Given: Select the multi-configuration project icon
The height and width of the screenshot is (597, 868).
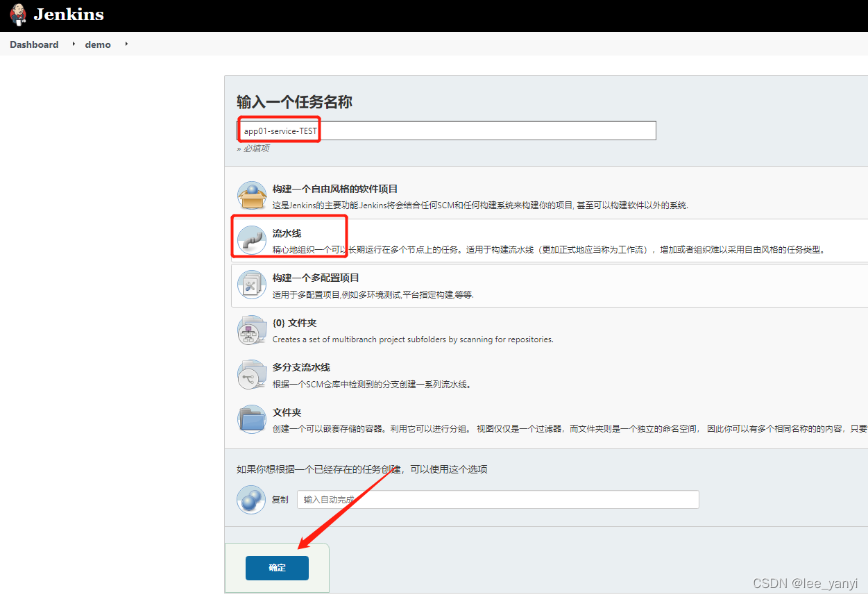Looking at the screenshot, I should tap(251, 285).
